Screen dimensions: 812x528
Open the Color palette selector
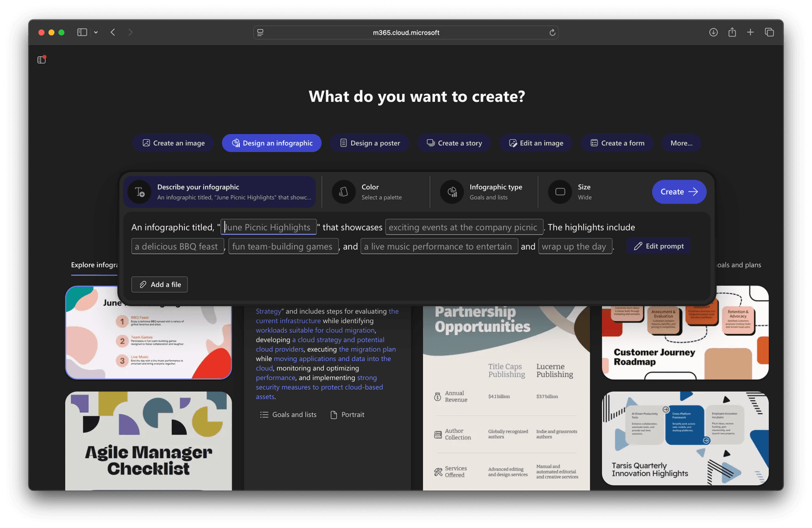375,192
